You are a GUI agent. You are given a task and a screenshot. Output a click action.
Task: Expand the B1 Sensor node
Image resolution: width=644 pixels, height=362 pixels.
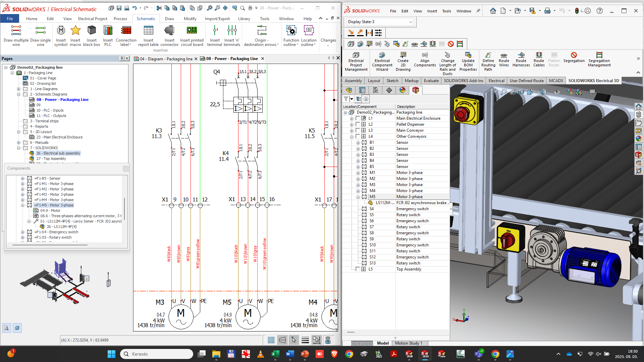click(358, 142)
